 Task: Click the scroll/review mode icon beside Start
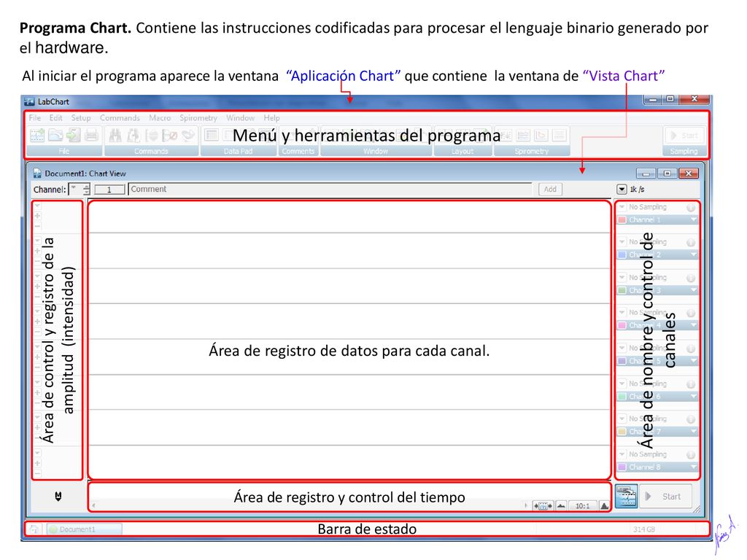point(626,496)
